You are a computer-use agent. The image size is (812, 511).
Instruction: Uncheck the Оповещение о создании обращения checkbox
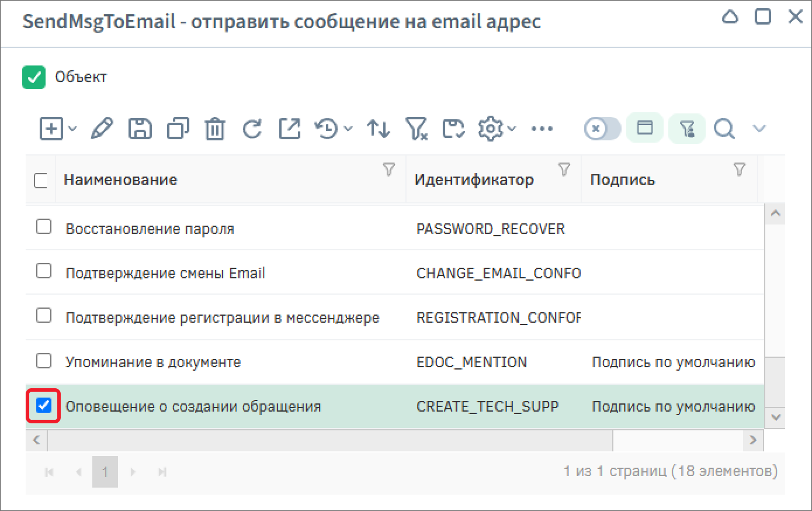pyautogui.click(x=44, y=405)
